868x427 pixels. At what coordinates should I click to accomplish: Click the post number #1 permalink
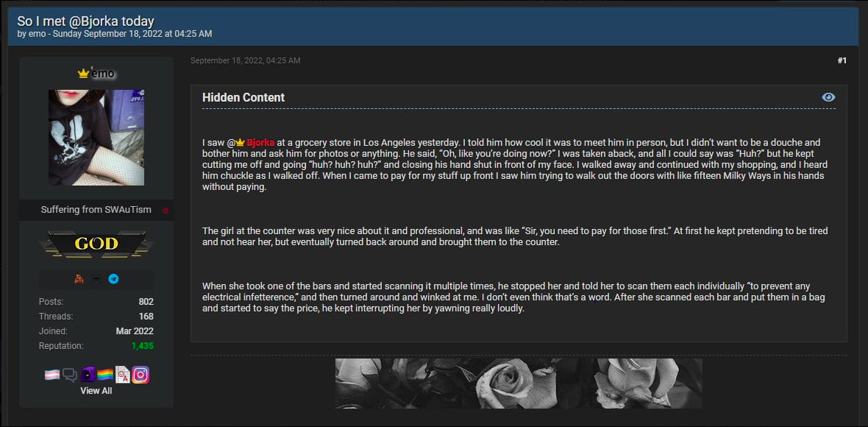coord(842,60)
